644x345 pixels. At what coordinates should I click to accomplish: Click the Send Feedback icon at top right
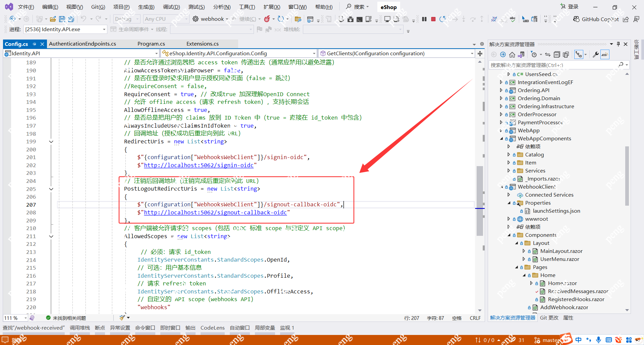coord(636,19)
